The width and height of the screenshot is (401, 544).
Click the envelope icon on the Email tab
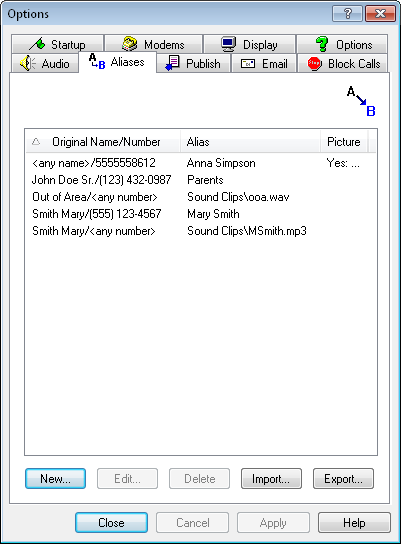[x=248, y=64]
